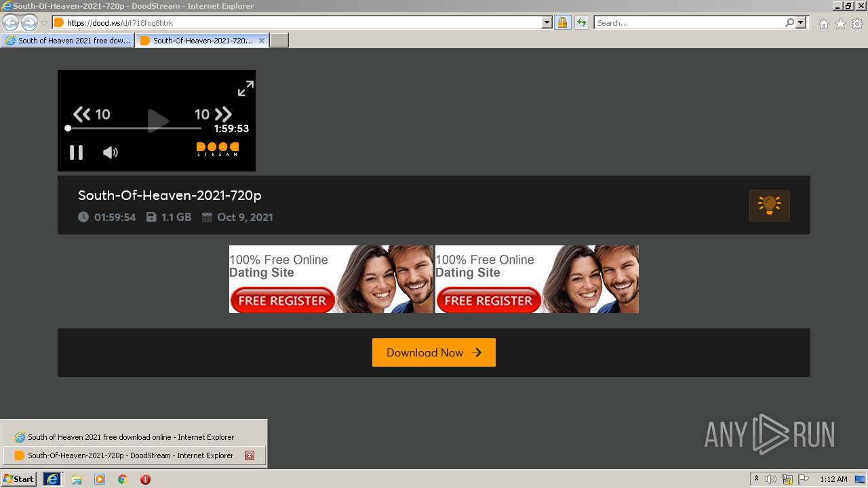Open the right Free Register dating ad
Image resolution: width=868 pixels, height=488 pixels.
537,279
